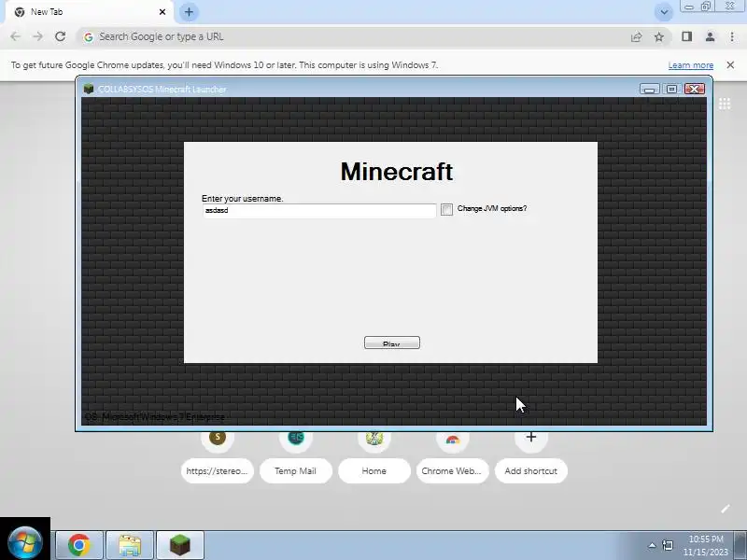Switch to Chrome in taskbar
The height and width of the screenshot is (560, 747).
point(79,545)
